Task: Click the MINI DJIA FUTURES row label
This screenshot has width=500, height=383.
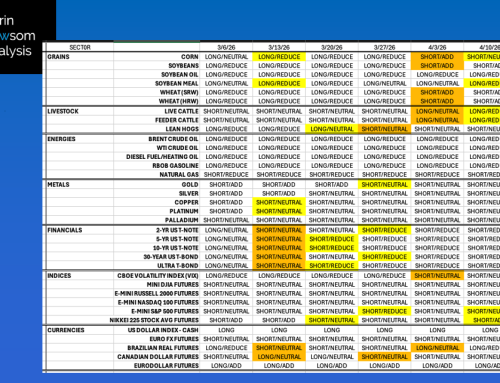Action: [173, 285]
